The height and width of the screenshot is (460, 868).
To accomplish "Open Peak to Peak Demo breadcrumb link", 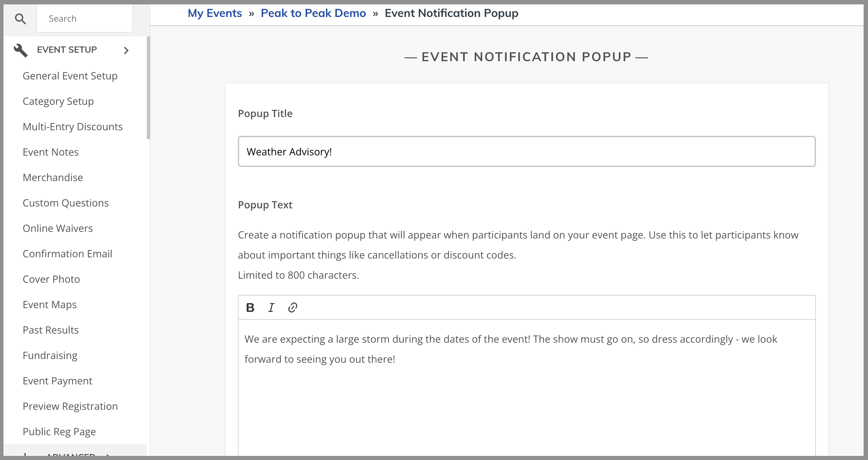I will [313, 13].
